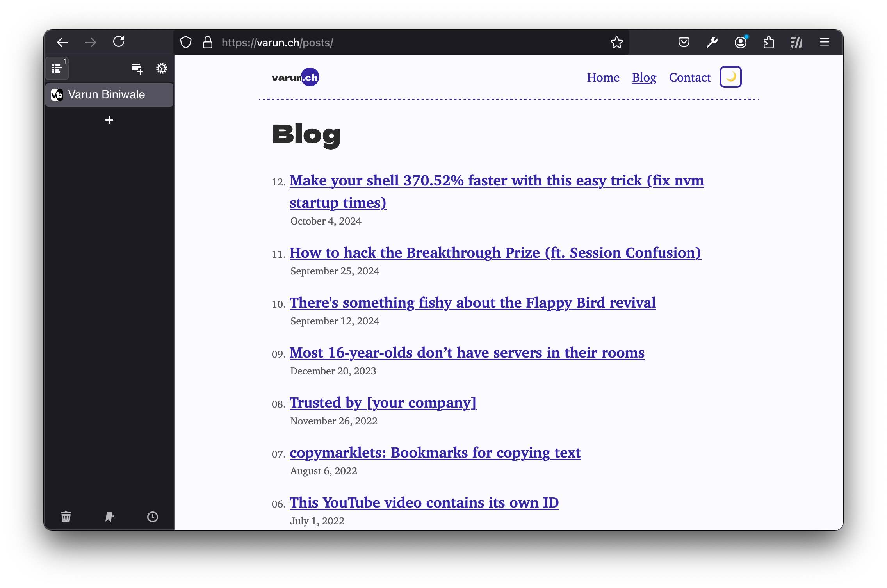Open the Blog nav link

click(x=644, y=77)
